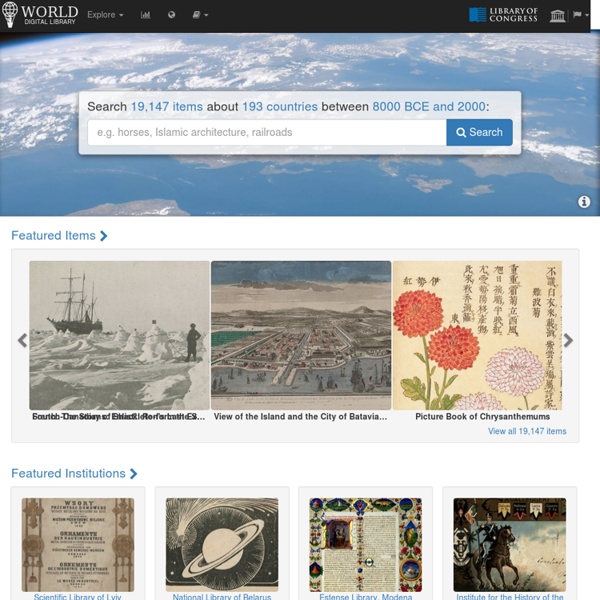Open the globe map view icon

[172, 15]
